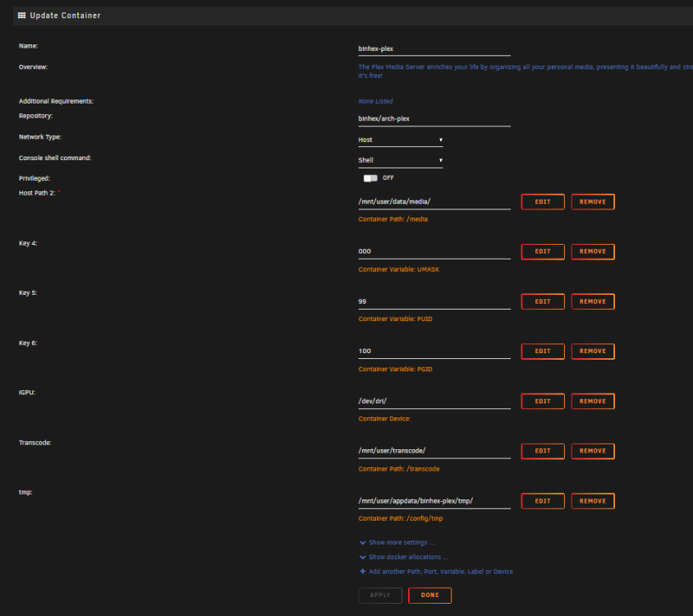
Task: Click the None Listed requirements text
Action: tap(375, 101)
